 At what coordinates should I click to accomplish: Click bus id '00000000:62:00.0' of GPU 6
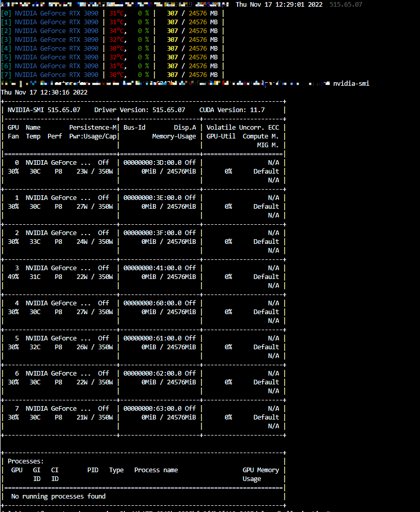point(152,374)
